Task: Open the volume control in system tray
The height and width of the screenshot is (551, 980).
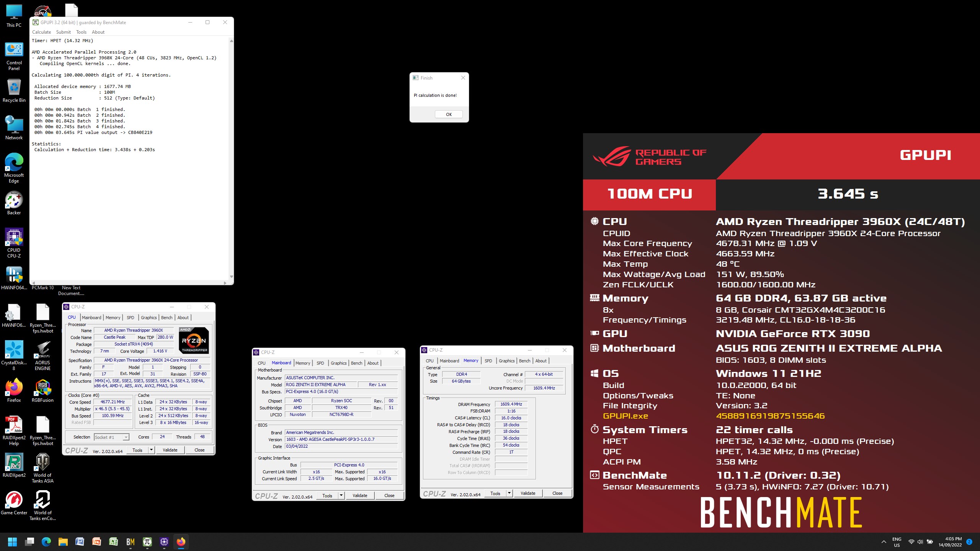Action: point(920,542)
